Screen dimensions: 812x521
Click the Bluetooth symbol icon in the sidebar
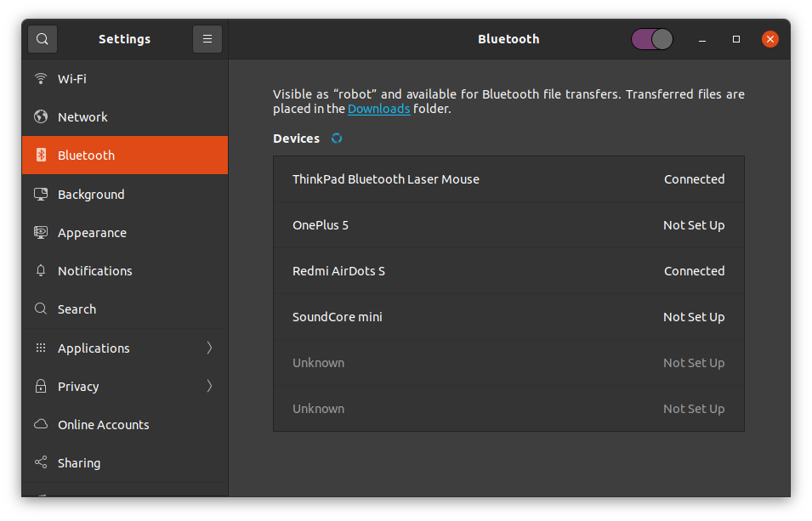pos(41,155)
